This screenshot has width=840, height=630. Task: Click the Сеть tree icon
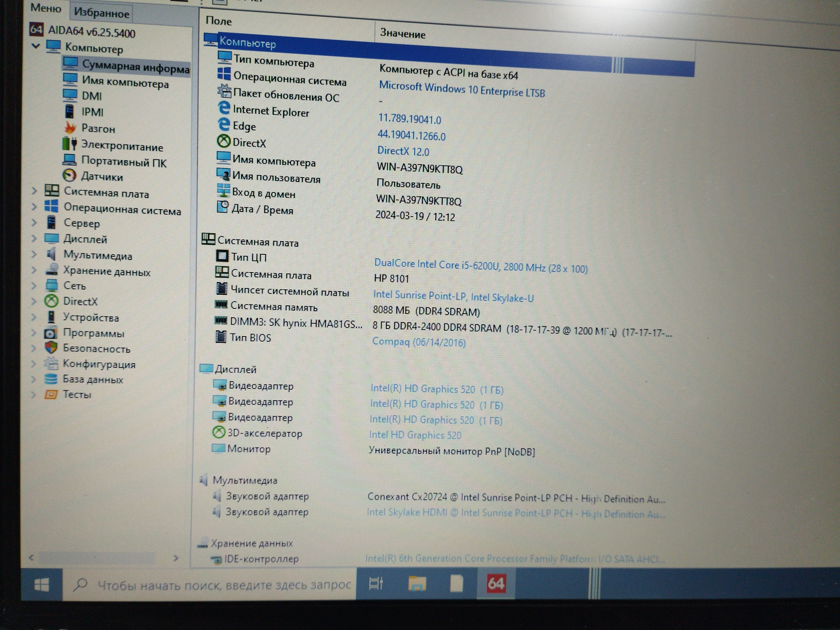(52, 285)
